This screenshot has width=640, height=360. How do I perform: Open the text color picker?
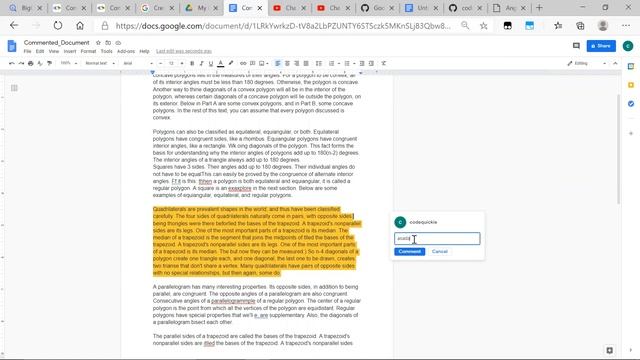(220, 63)
